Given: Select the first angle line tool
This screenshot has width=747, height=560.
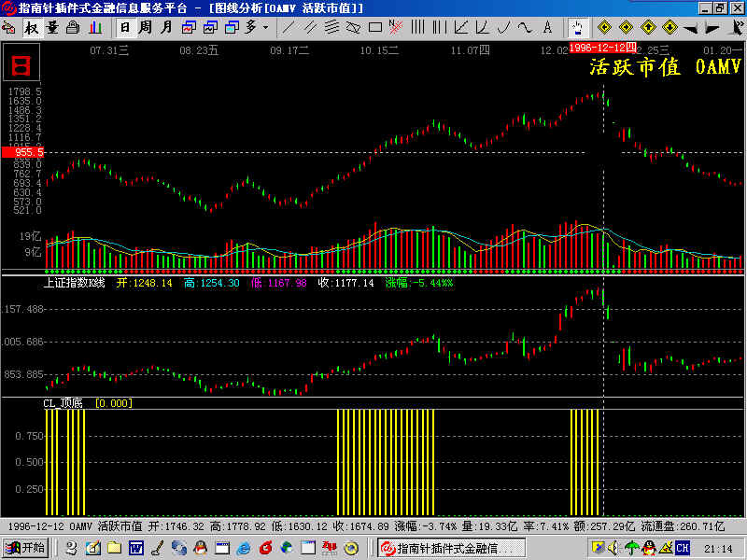Looking at the screenshot, I should point(460,28).
